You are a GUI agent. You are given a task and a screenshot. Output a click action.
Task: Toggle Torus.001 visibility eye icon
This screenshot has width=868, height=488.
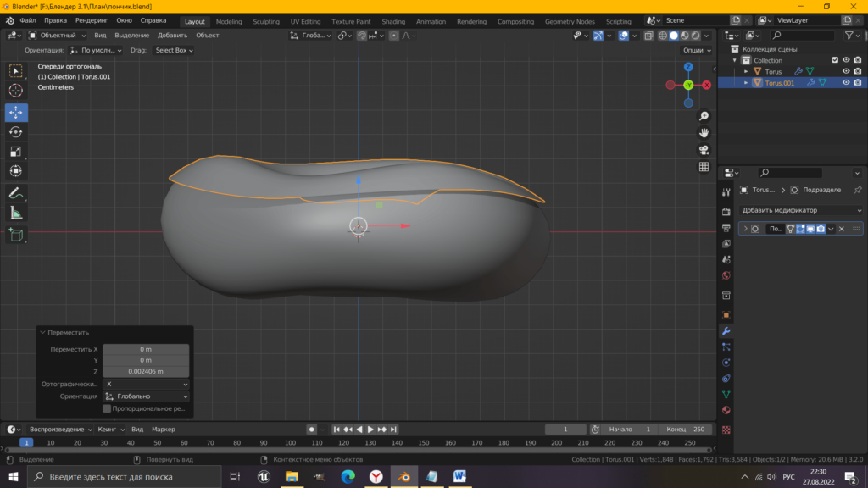[x=846, y=83]
